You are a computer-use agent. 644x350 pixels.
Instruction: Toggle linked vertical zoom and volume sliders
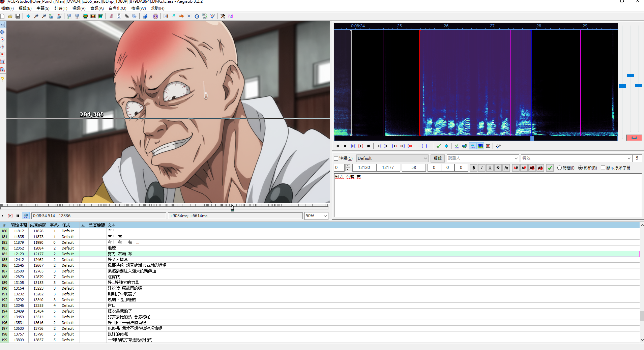click(x=634, y=138)
